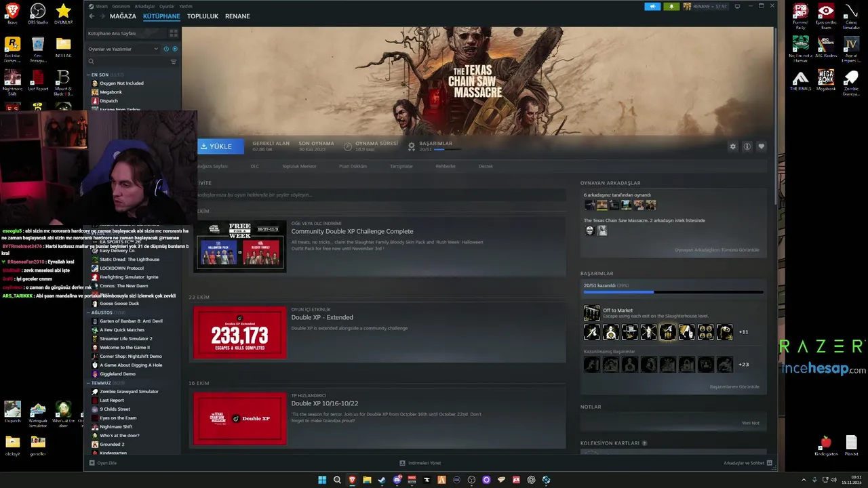Click Off to Market achievement icon

(592, 312)
